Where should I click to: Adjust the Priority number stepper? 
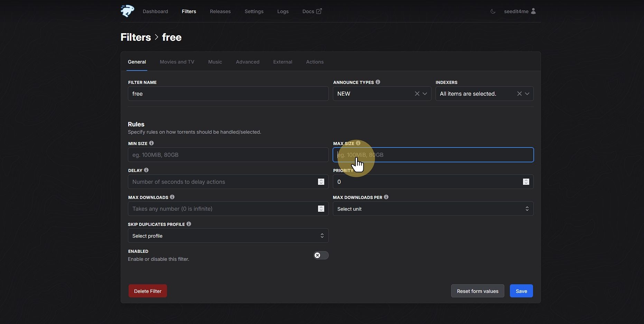tap(526, 182)
